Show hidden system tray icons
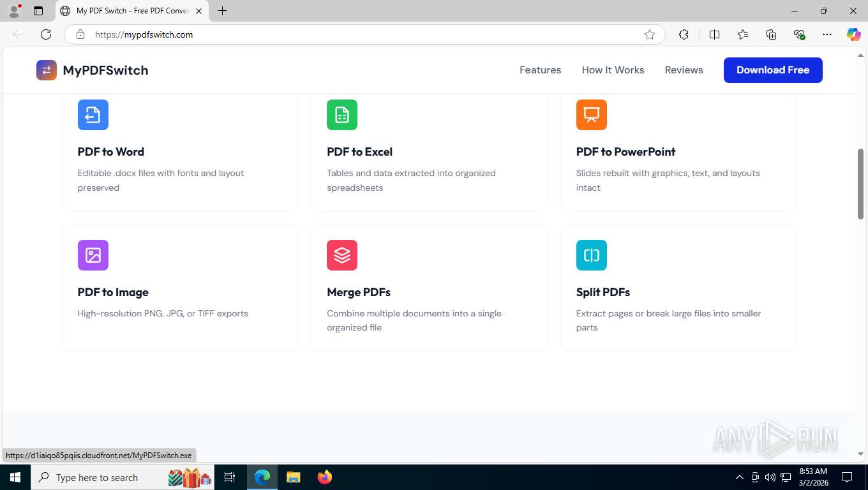 (740, 477)
